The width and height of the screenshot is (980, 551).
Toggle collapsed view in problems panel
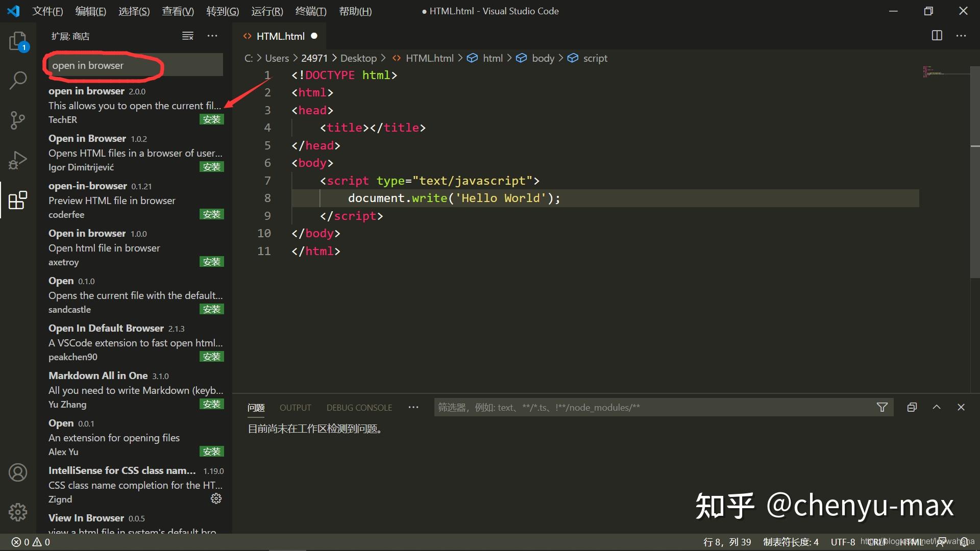[912, 407]
